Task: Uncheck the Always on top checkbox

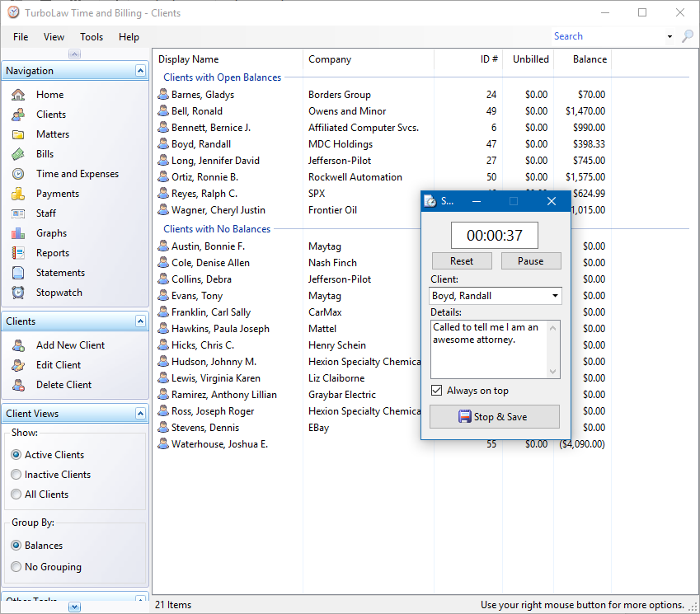Action: click(x=437, y=391)
